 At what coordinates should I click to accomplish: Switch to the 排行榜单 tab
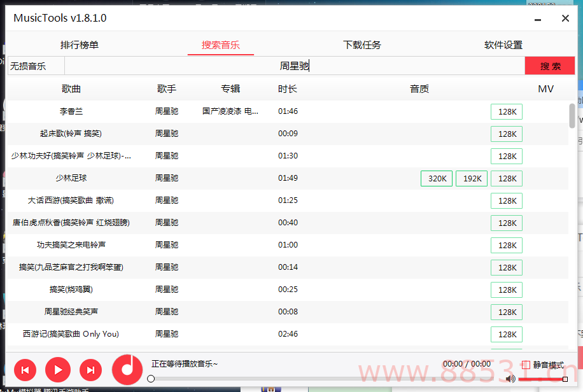point(80,45)
